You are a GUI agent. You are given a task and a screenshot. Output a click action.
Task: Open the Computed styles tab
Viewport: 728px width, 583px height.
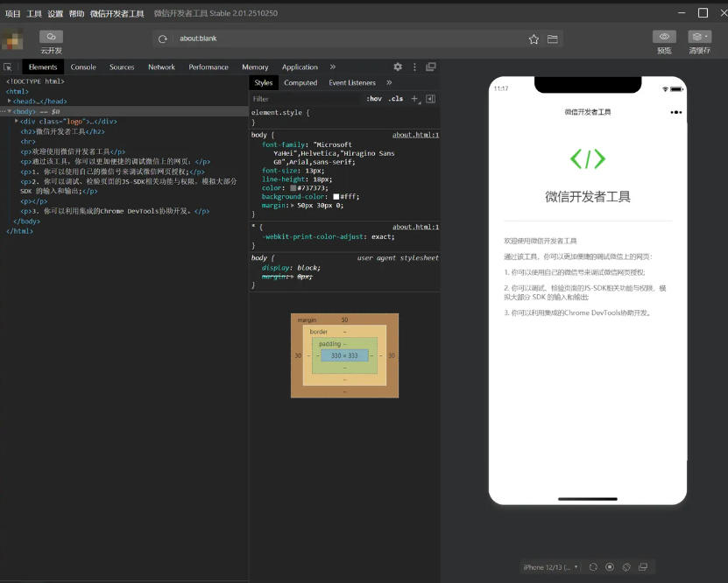click(300, 82)
